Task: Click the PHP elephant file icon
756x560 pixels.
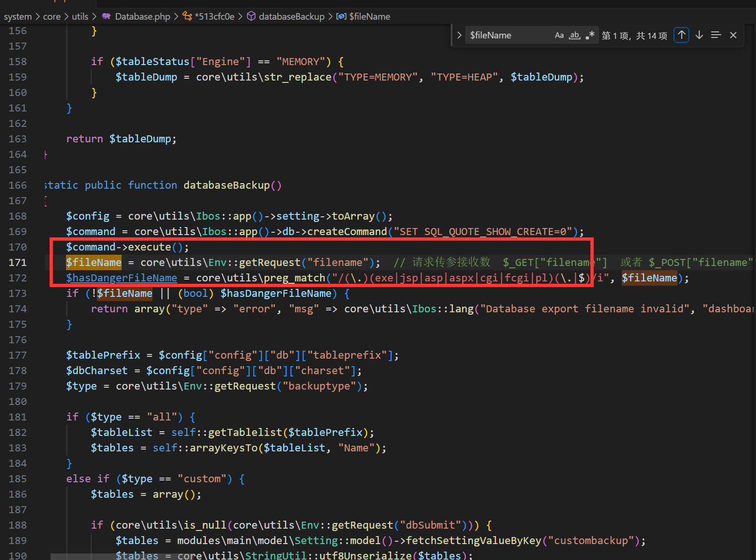Action: point(107,16)
